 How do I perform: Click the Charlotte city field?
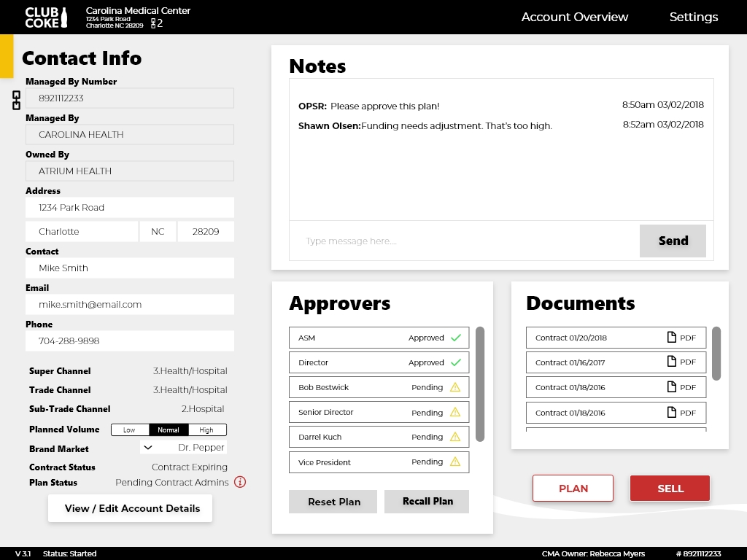tap(82, 231)
